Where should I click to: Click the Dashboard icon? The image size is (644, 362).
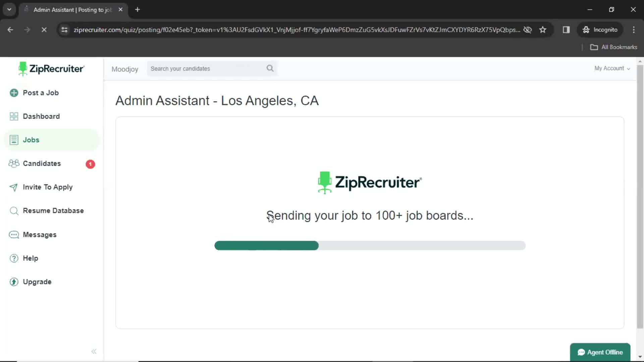(x=13, y=116)
